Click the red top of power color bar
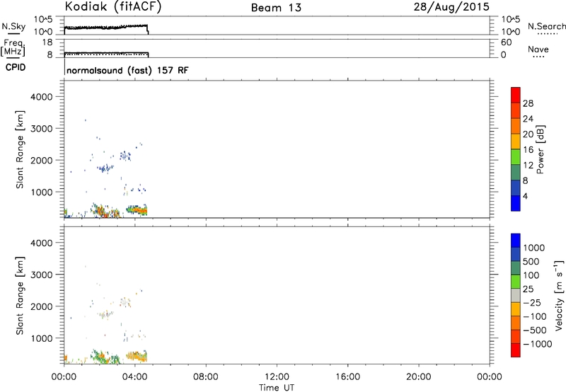 pyautogui.click(x=516, y=95)
